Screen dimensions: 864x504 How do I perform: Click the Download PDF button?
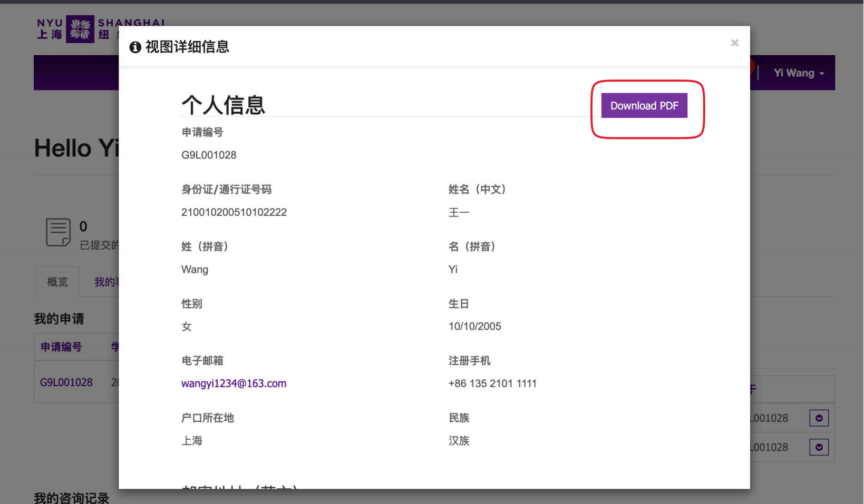click(x=644, y=105)
